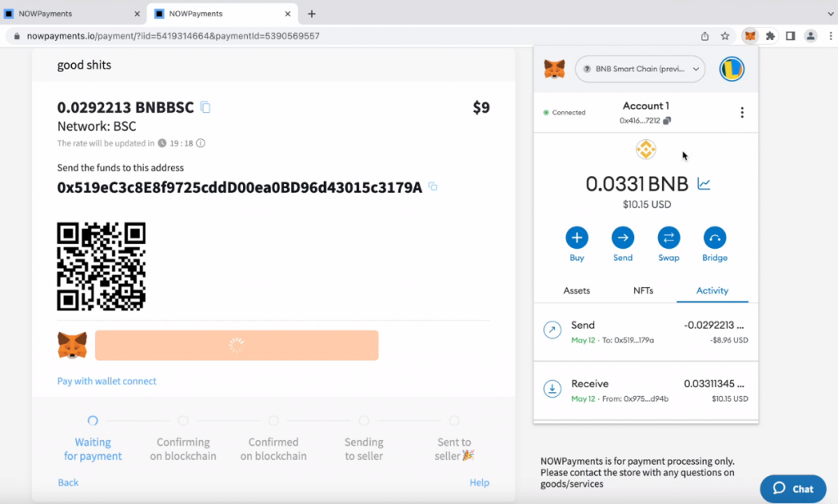Click the payment QR code
Screen dimensions: 838x504
point(101,266)
